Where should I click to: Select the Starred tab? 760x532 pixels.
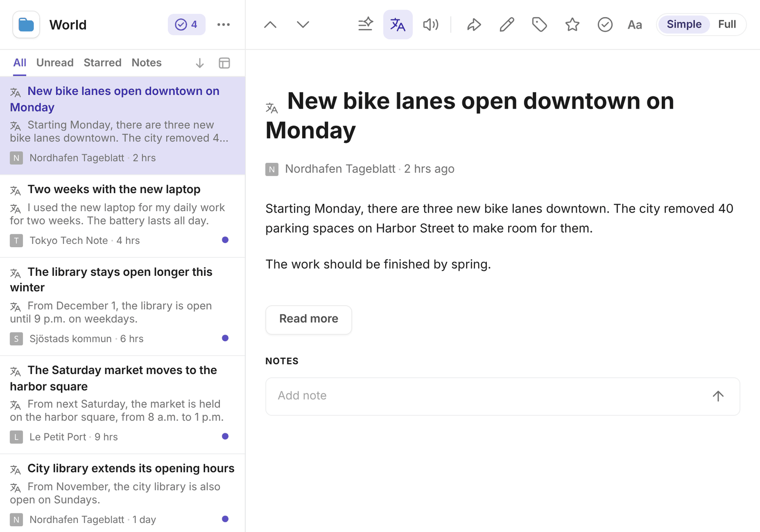[103, 63]
